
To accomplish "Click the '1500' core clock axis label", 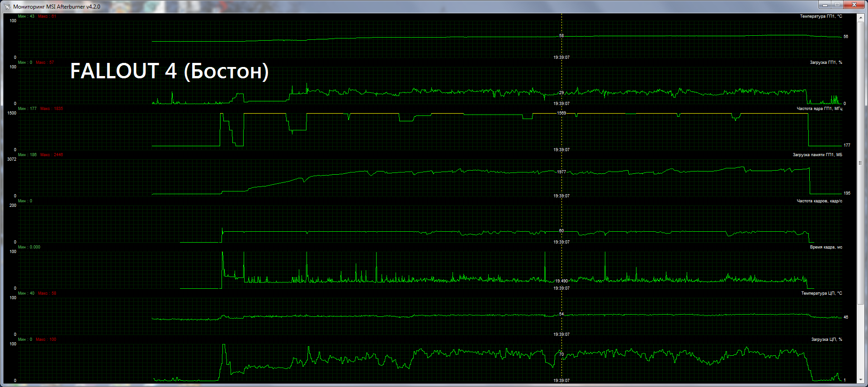I will [12, 113].
